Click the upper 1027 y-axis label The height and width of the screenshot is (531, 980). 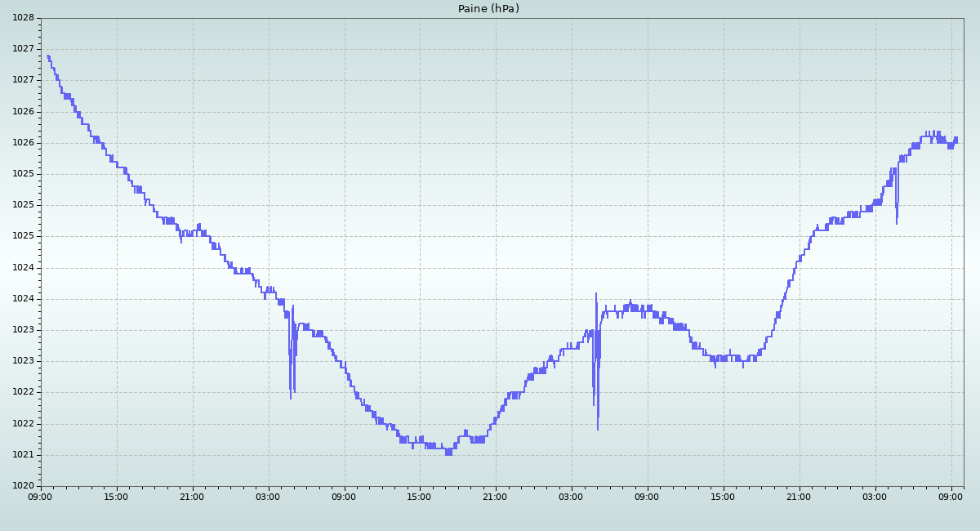pos(23,49)
